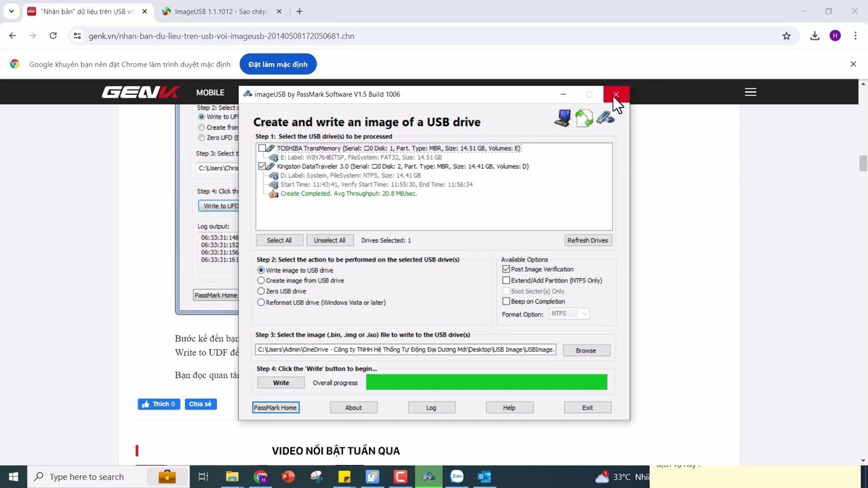Click 'Đặt làm mặc định' button
Screen dimensions: 868x488
[278, 64]
